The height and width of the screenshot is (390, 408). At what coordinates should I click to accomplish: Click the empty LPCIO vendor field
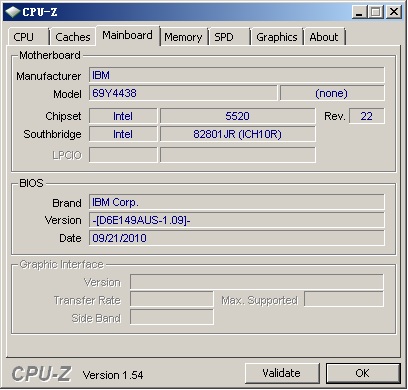click(x=123, y=155)
